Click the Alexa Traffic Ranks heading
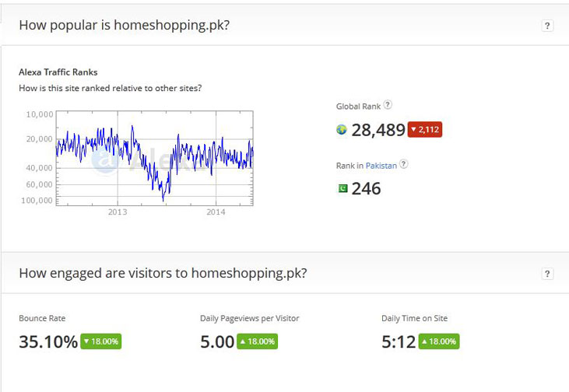 point(58,72)
